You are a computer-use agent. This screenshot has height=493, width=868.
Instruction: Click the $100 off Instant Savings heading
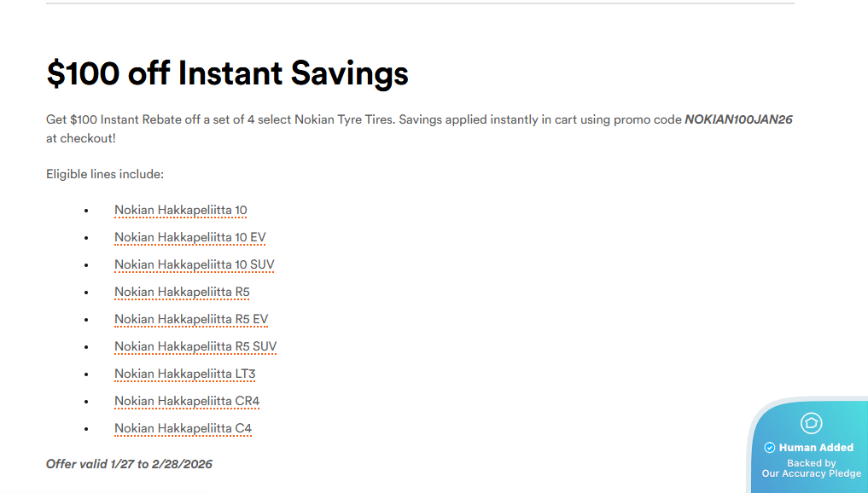tap(227, 74)
